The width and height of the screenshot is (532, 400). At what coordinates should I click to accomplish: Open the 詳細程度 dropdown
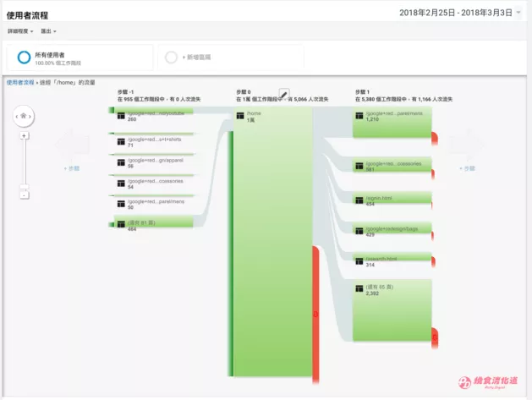[20, 31]
